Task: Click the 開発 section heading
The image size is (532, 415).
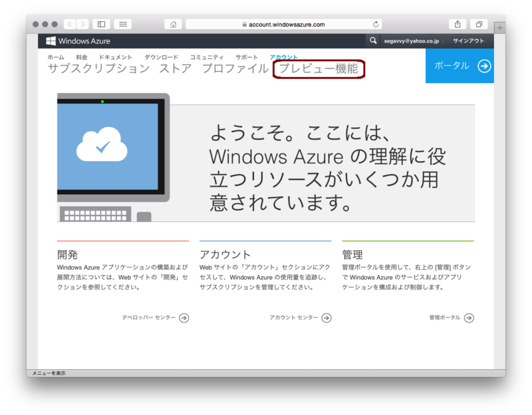Action: 67,255
